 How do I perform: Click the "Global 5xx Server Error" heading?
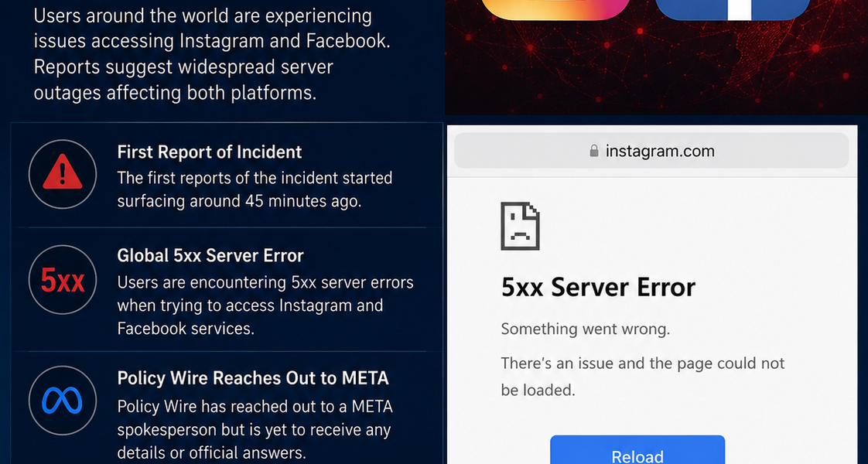coord(210,255)
